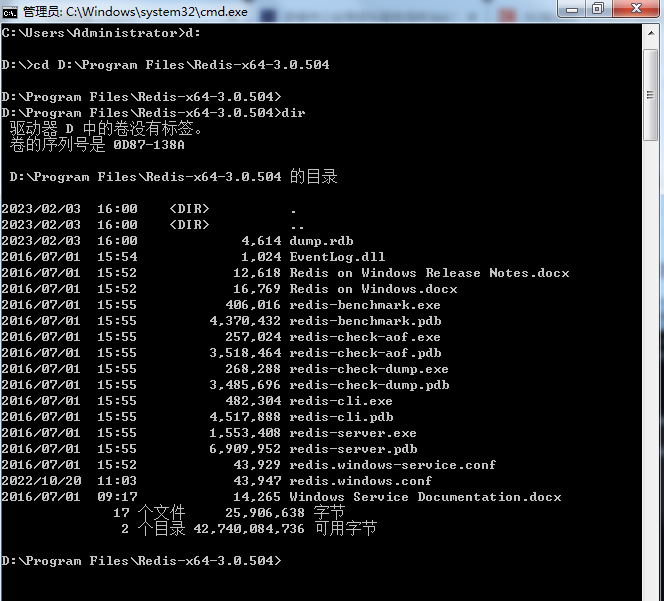Viewport: 664px width, 601px height.
Task: Click the single-dot <DIR> entry row
Action: point(149,209)
